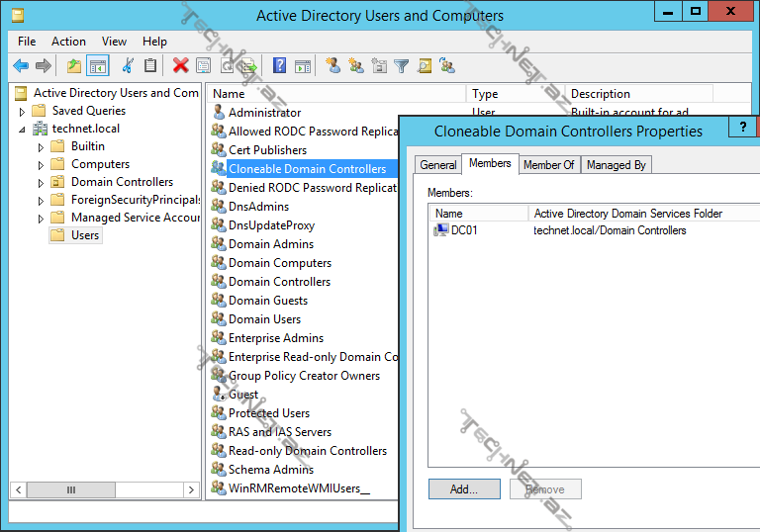
Task: Create a new group toolbar icon
Action: click(x=356, y=65)
